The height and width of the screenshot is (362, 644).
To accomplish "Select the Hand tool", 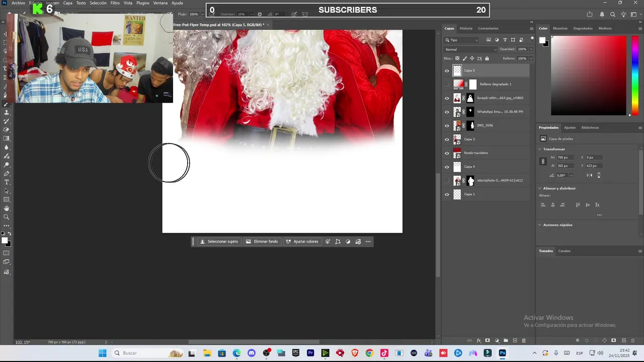I will (x=7, y=208).
